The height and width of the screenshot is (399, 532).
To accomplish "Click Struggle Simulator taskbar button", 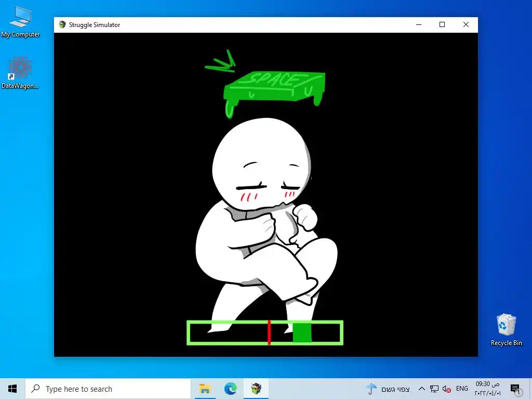I will [256, 389].
